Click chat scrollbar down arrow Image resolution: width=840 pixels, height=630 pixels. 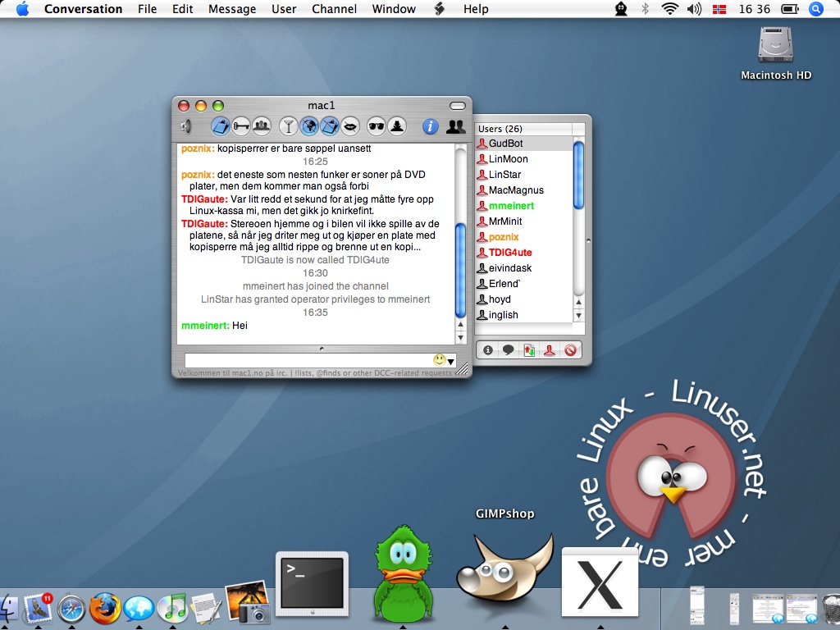[460, 337]
